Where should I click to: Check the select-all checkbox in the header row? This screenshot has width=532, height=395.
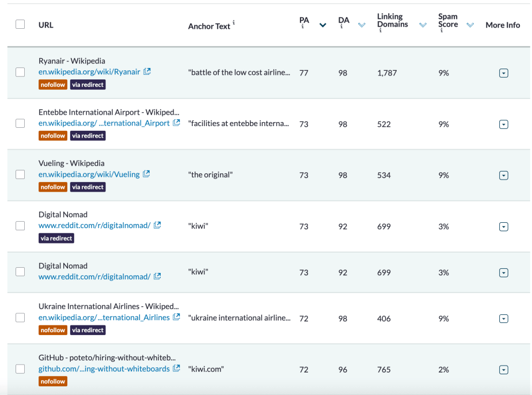(20, 24)
